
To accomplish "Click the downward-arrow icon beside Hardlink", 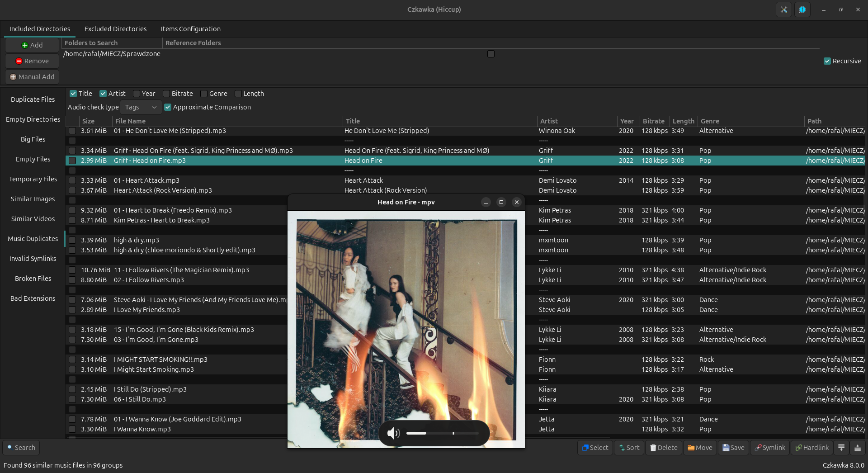I will click(x=841, y=448).
